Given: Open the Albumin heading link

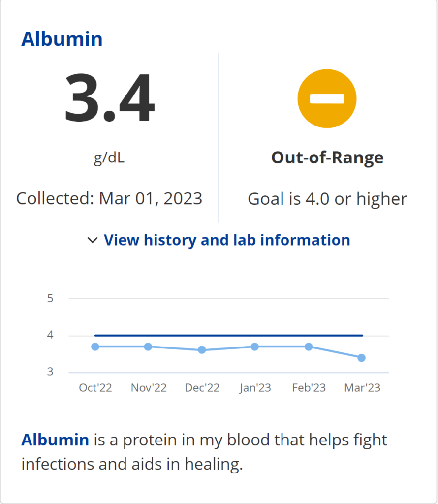Looking at the screenshot, I should (x=62, y=39).
